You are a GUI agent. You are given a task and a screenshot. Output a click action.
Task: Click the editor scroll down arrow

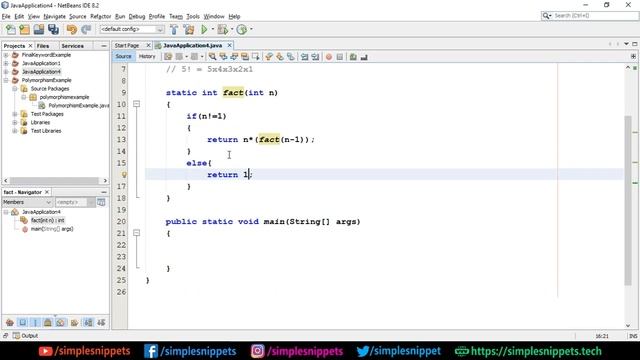628,325
